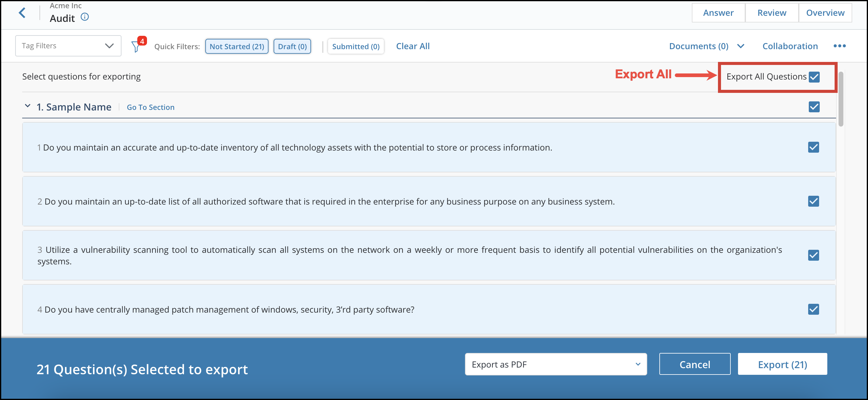Uncheck question 4 patch management checkbox
Viewport: 868px width, 400px height.
point(813,309)
